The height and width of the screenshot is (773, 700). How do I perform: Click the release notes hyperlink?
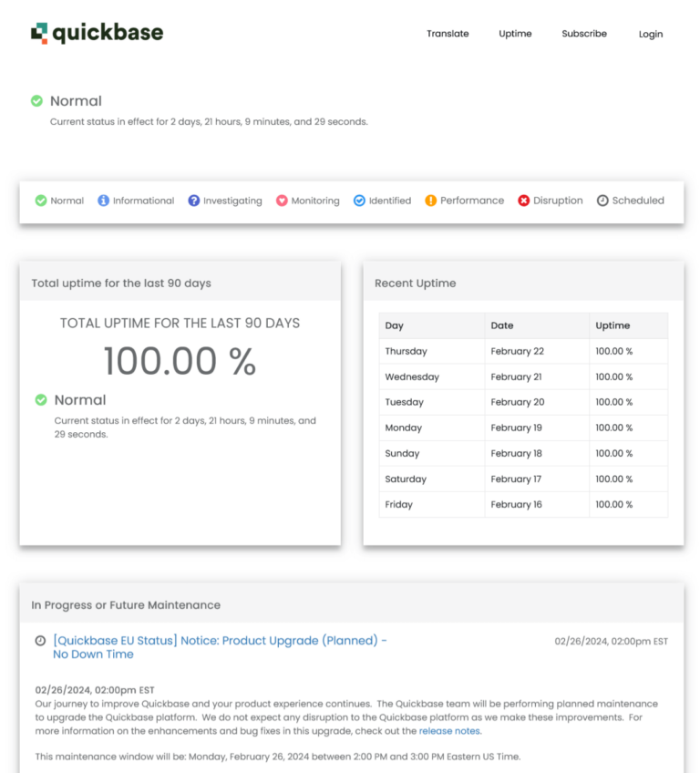pyautogui.click(x=449, y=730)
